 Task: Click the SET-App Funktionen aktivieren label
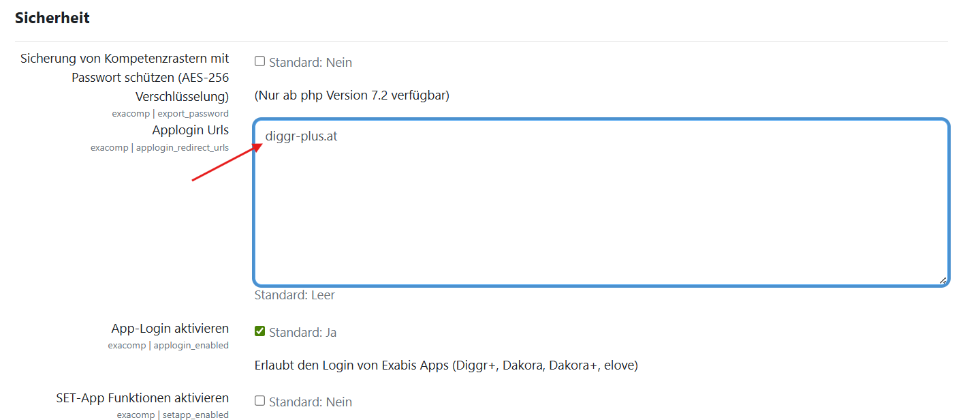pyautogui.click(x=142, y=397)
